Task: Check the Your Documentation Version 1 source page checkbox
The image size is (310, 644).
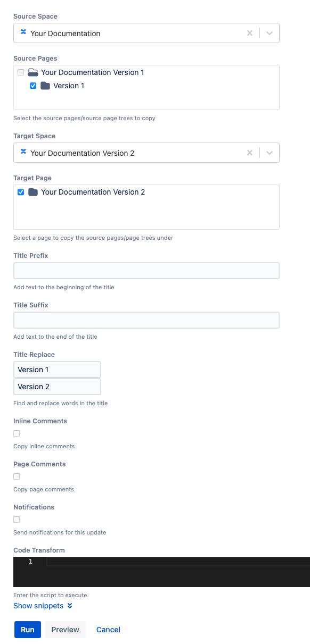Action: click(x=21, y=72)
